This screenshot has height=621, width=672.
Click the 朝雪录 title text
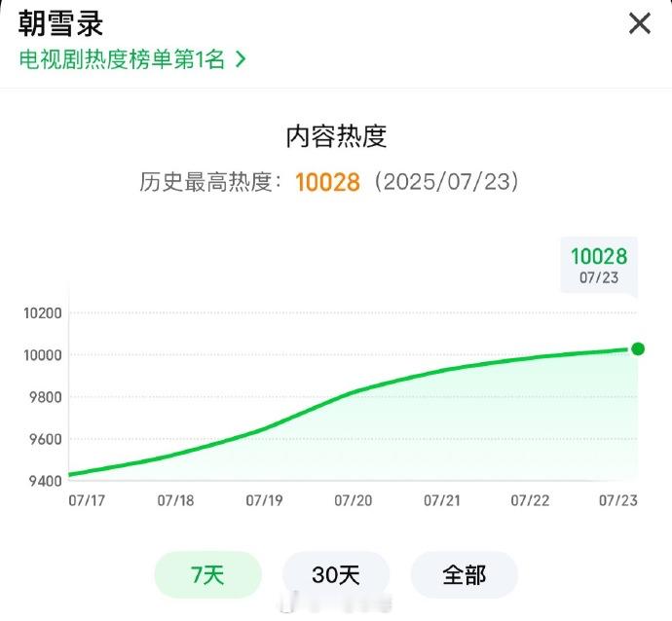click(60, 23)
